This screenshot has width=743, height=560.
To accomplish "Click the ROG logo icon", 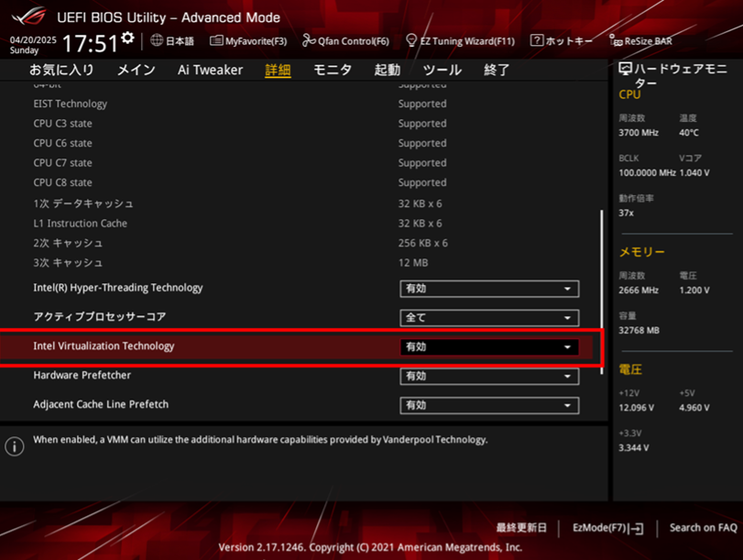I will point(29,17).
